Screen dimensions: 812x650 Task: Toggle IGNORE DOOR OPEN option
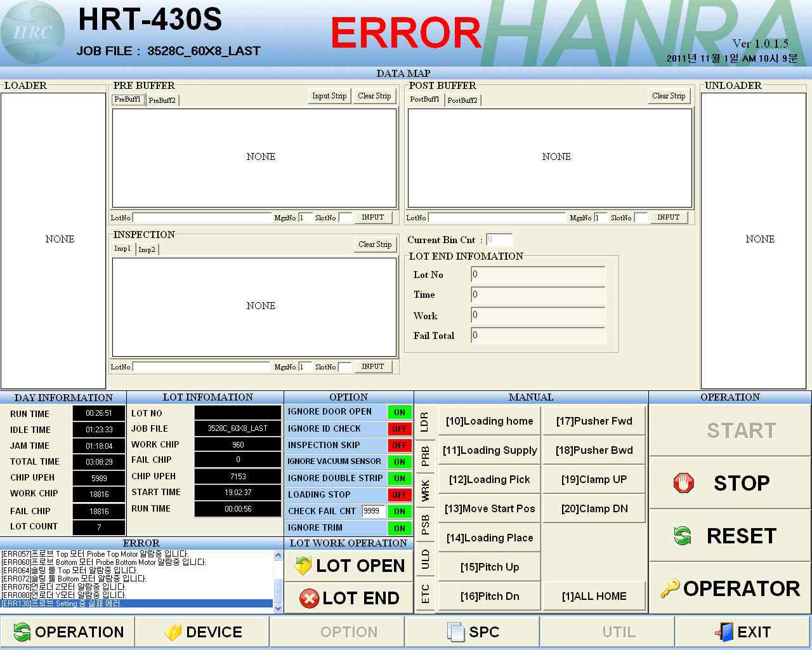pos(399,412)
